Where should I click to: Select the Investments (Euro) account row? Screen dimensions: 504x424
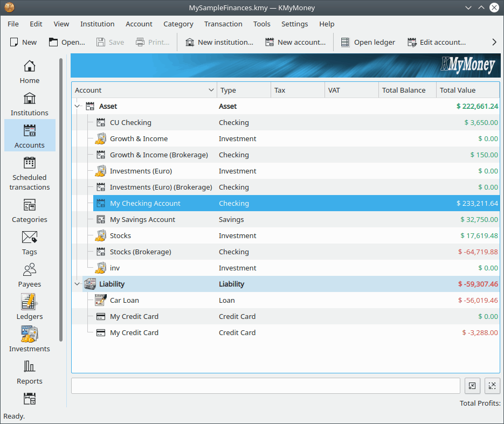tap(286, 171)
